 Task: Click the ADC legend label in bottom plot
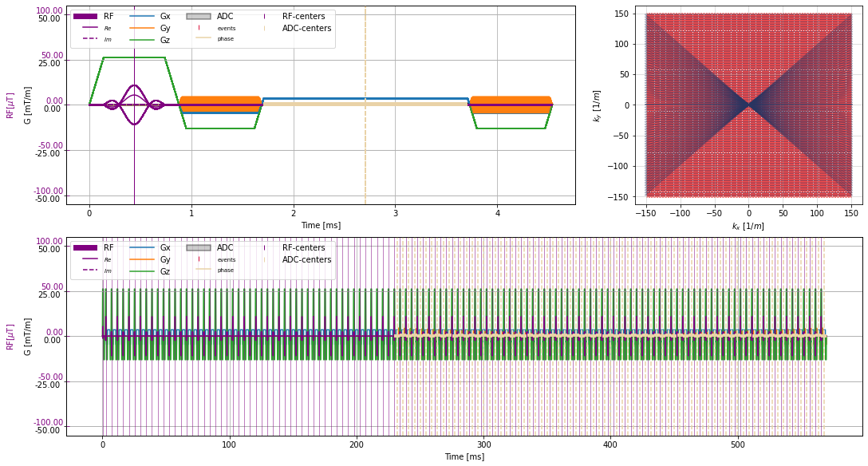225,248
